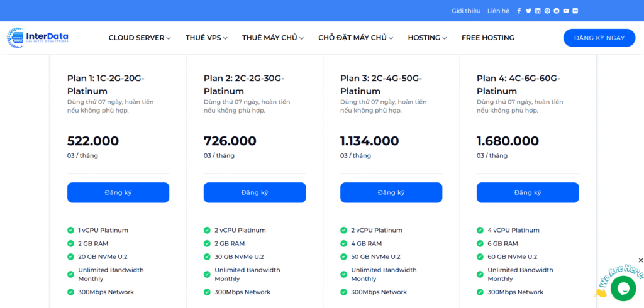Open the Giới thiệu link
Image resolution: width=644 pixels, height=308 pixels.
click(x=465, y=11)
